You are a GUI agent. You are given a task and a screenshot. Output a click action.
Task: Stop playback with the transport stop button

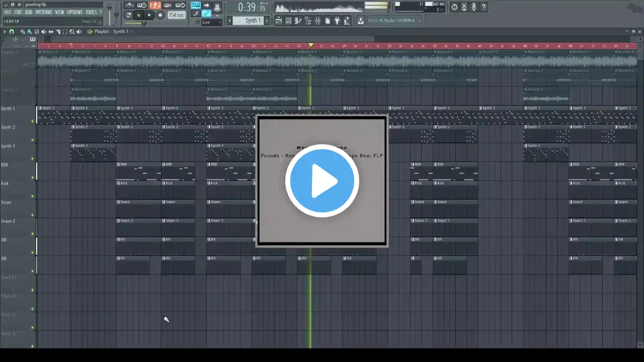(149, 15)
